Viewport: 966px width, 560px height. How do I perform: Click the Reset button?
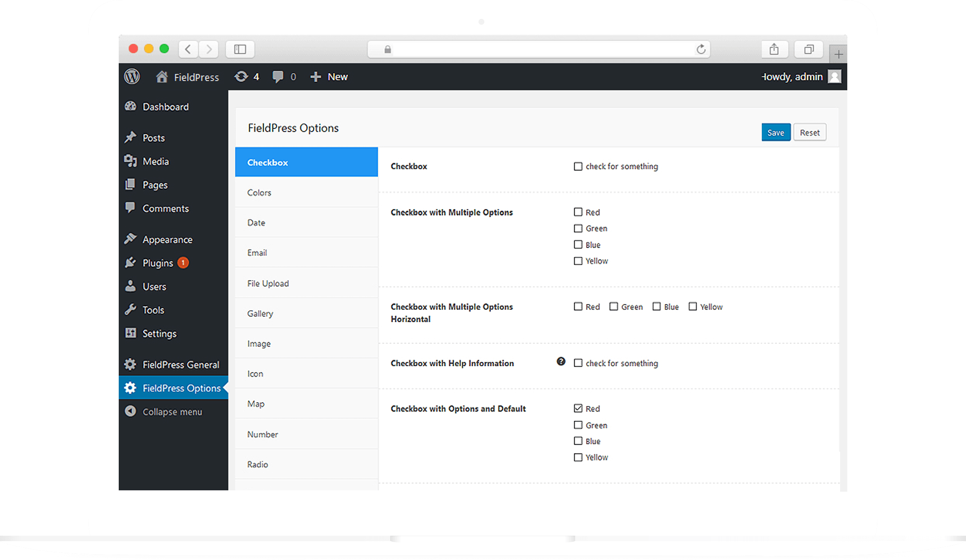click(x=809, y=133)
